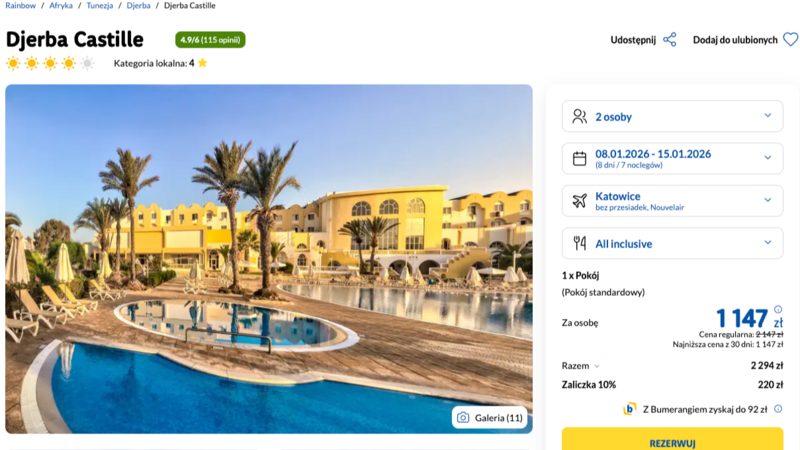Open the Afryka breadcrumb link
This screenshot has width=800, height=450.
tap(61, 6)
